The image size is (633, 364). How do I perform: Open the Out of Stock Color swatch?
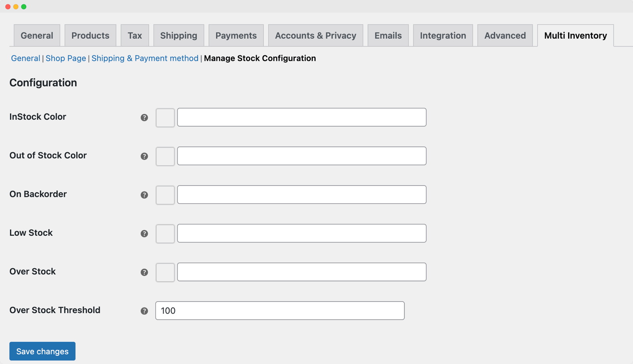[x=165, y=156]
